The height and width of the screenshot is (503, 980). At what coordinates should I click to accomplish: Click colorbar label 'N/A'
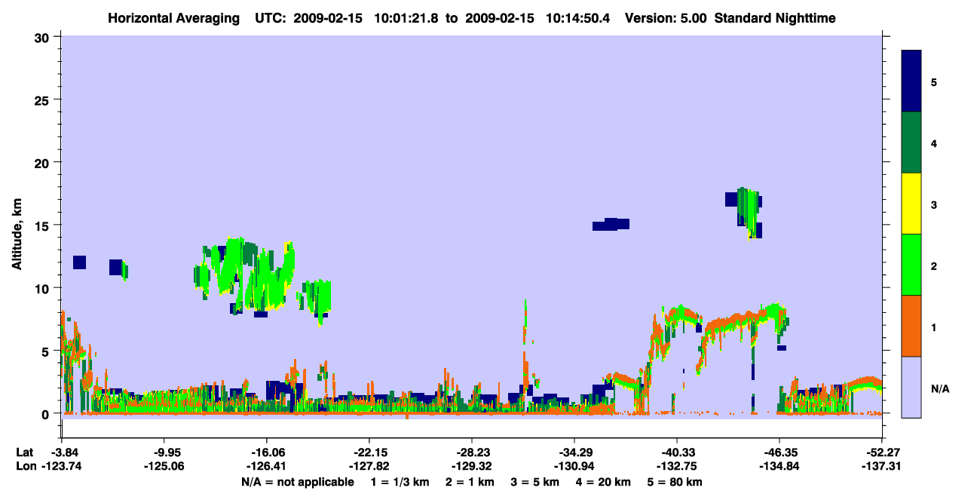pos(939,388)
